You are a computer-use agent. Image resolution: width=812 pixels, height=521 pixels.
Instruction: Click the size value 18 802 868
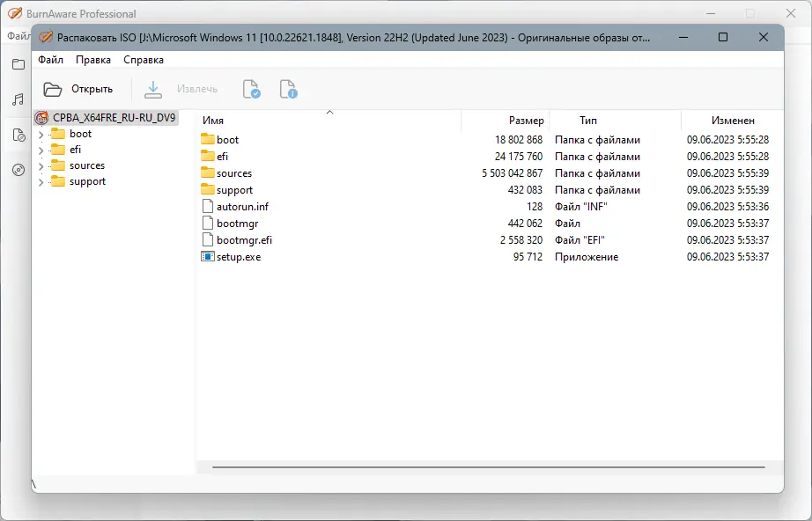[x=519, y=140]
